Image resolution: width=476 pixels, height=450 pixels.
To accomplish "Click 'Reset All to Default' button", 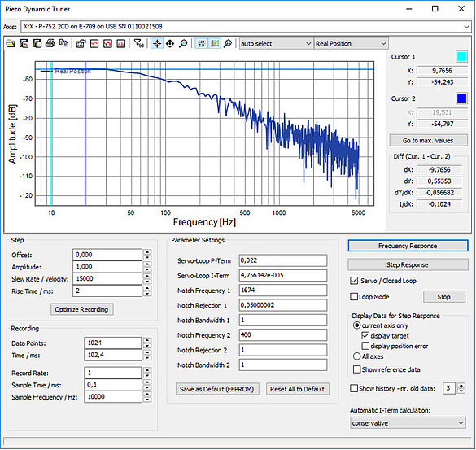I will (x=298, y=389).
